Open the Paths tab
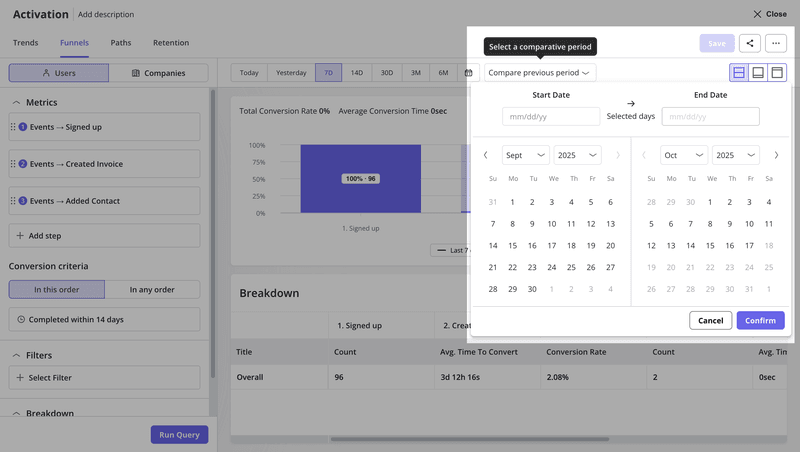 point(121,43)
